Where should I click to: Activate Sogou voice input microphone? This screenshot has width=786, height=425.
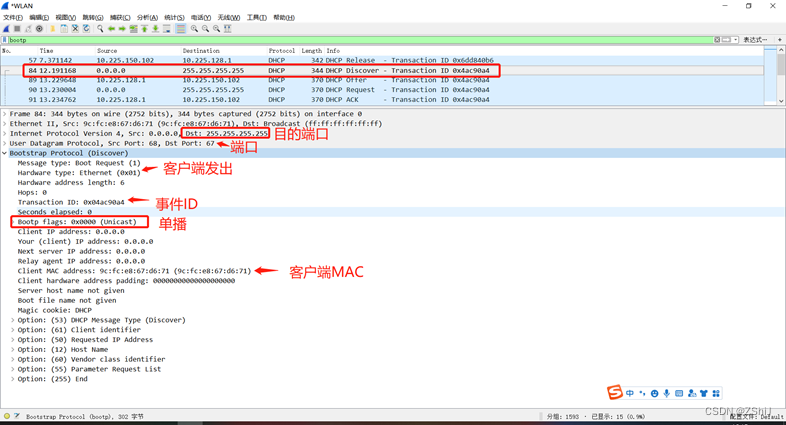click(667, 393)
